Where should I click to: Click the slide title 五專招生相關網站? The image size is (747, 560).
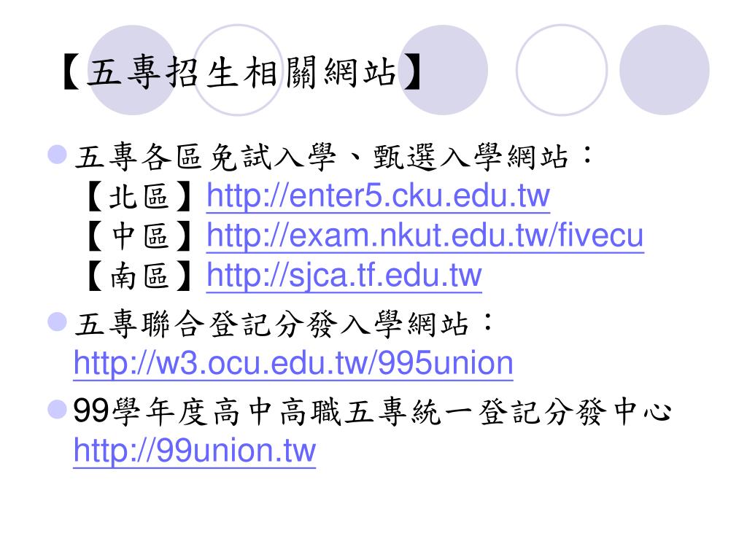click(x=242, y=72)
